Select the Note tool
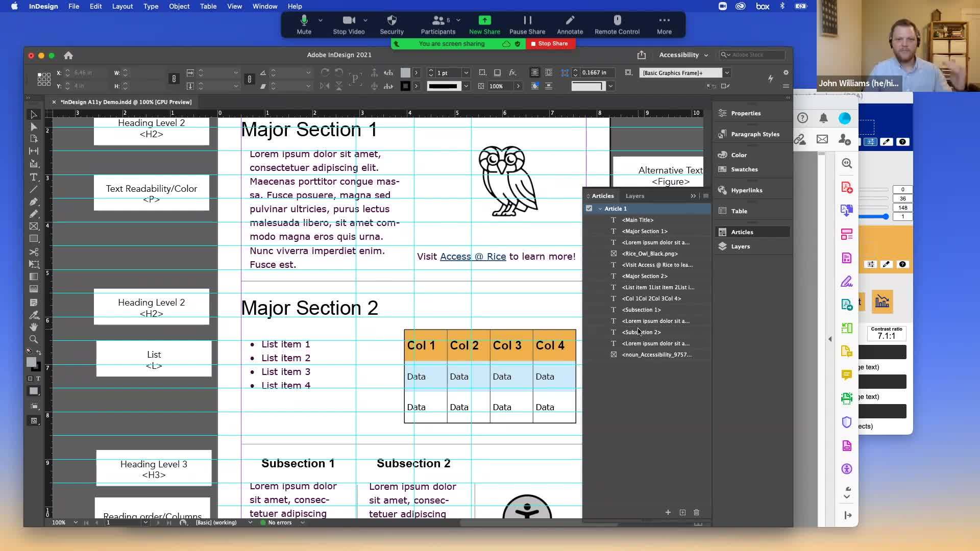Screen dimensions: 980x551 click(34, 303)
